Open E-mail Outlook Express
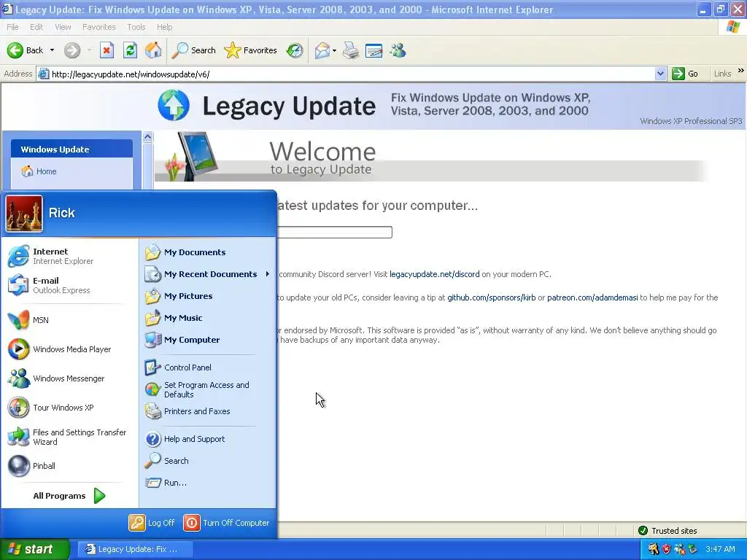The width and height of the screenshot is (747, 560). (x=69, y=285)
